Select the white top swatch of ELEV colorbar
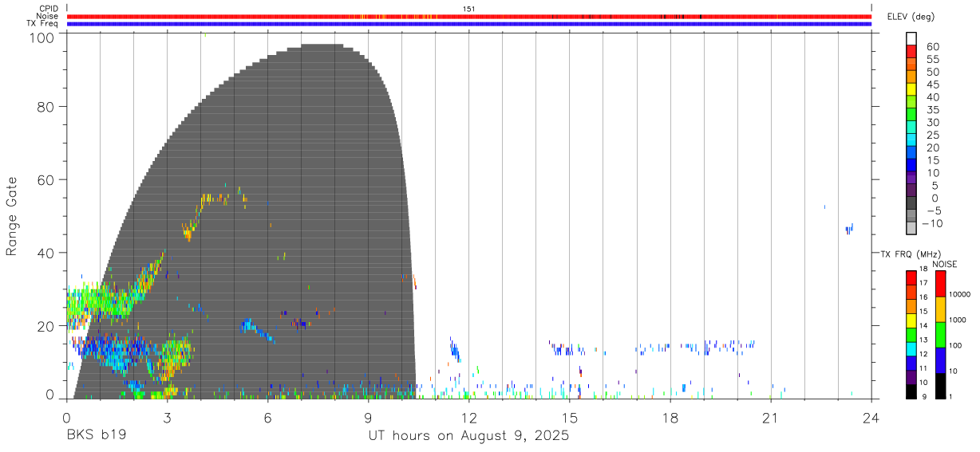980x452 pixels. tap(911, 38)
